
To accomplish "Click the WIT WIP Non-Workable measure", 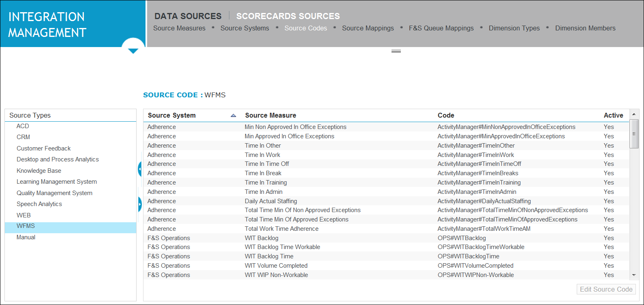I will (x=276, y=275).
